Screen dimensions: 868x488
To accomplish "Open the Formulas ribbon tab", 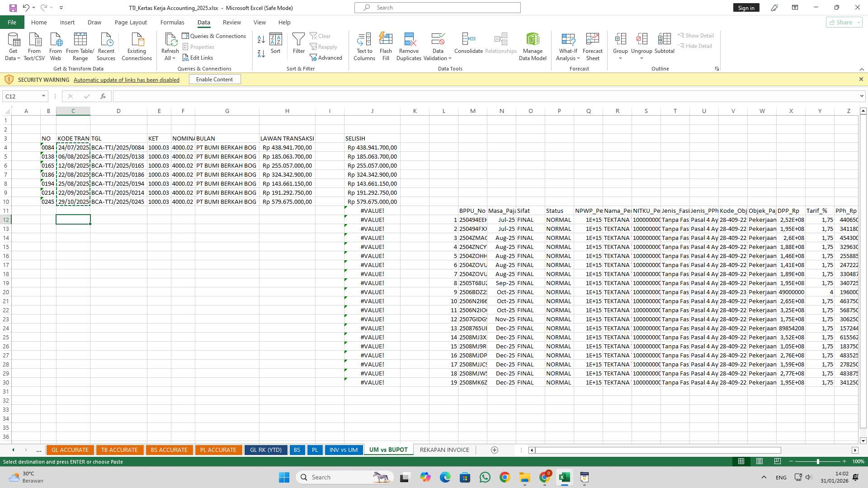I will pyautogui.click(x=172, y=22).
